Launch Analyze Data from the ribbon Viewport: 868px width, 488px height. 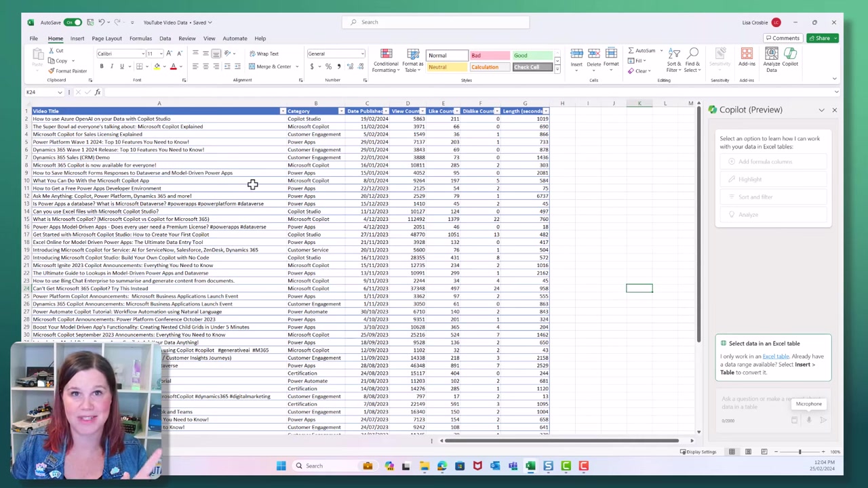click(772, 59)
